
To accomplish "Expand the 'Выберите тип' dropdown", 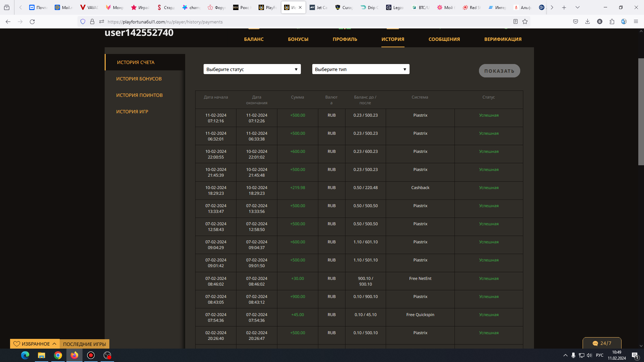I will (x=361, y=69).
